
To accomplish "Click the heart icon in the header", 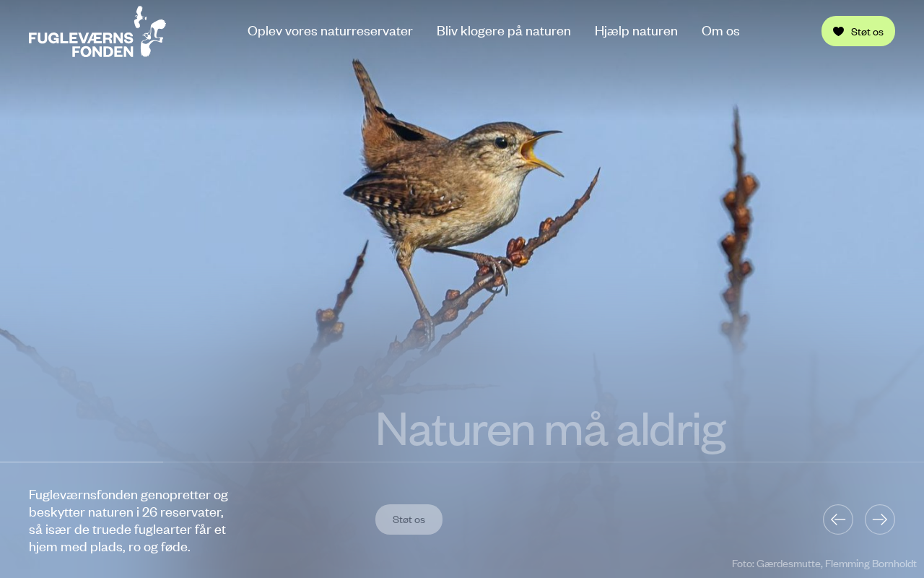I will click(x=838, y=32).
